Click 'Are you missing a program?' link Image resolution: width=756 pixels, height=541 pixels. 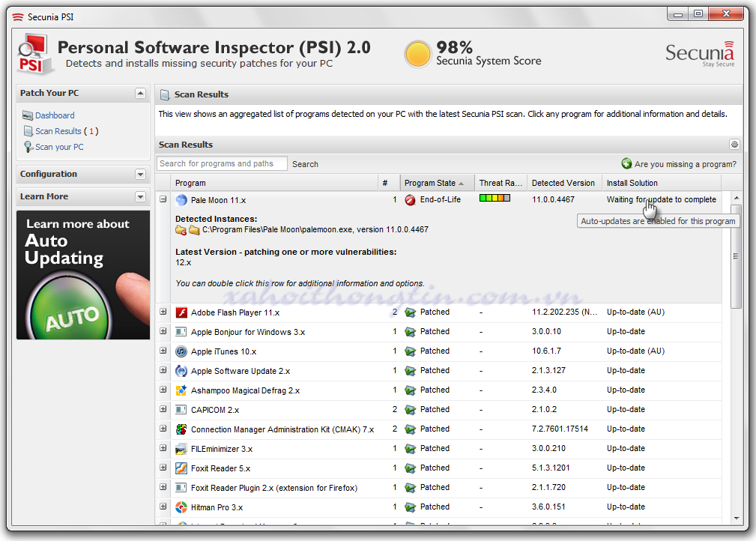point(686,164)
